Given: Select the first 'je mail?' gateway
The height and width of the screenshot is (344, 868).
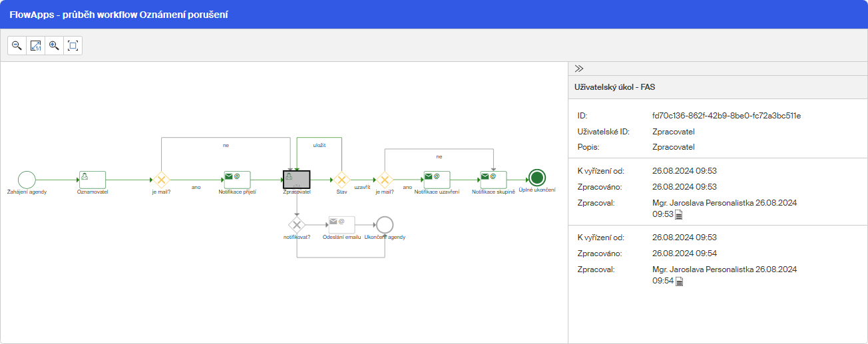Looking at the screenshot, I should pyautogui.click(x=160, y=180).
